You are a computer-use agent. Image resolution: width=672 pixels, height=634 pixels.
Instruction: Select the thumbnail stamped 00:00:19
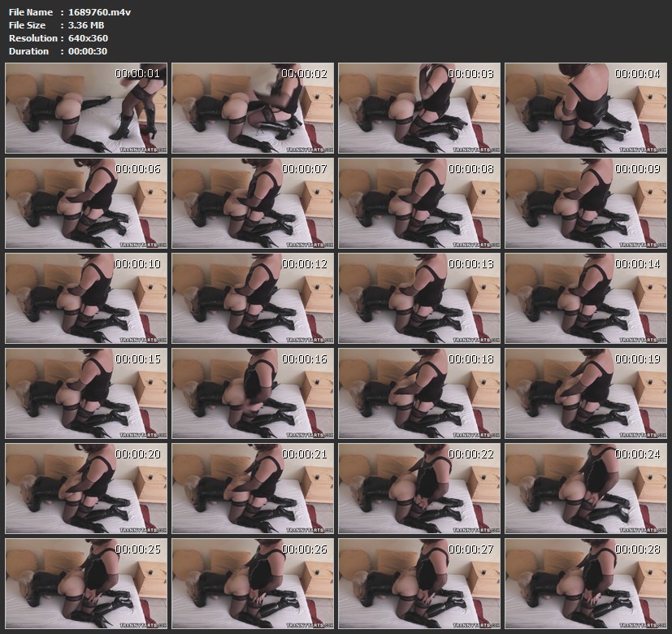[x=585, y=393]
